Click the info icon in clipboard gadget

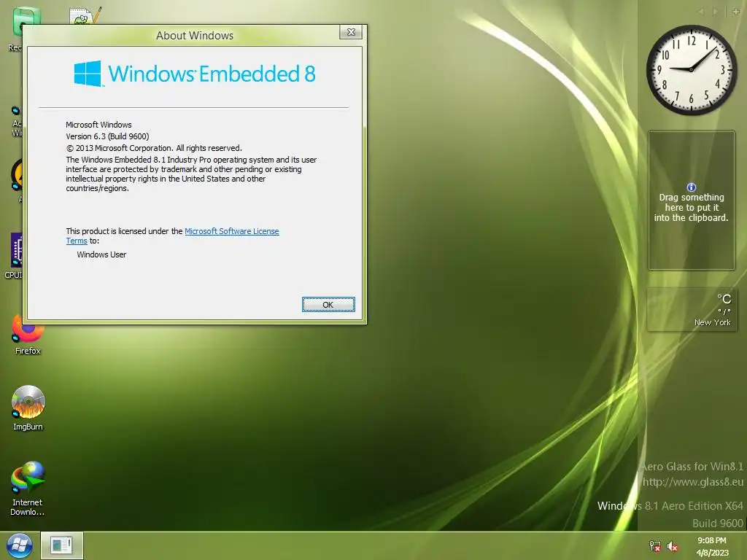point(692,187)
